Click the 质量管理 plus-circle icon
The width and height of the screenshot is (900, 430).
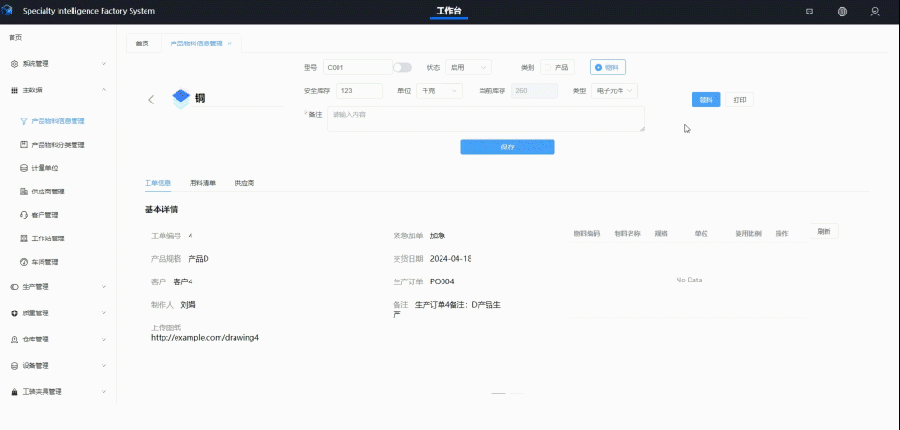tap(14, 313)
